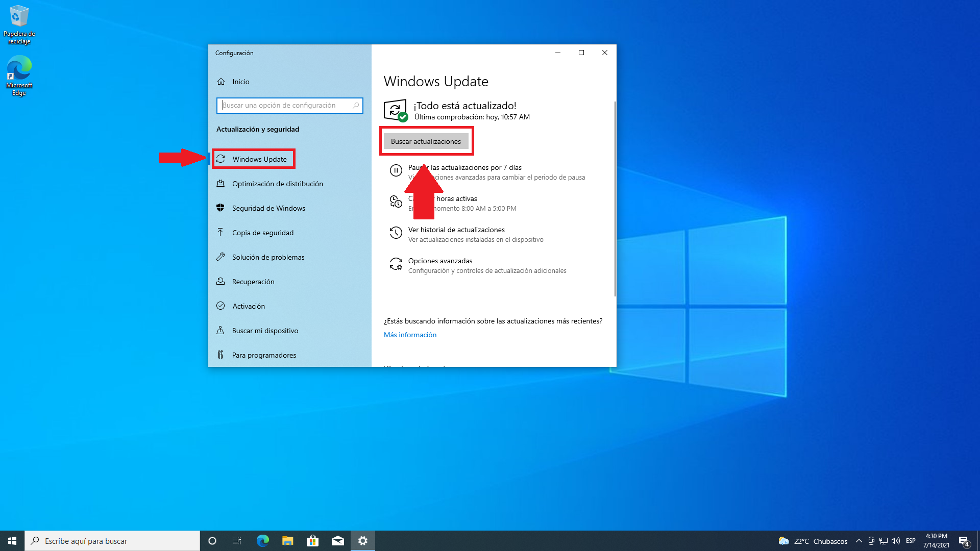Screen dimensions: 980x551
Task: Click the Inicio home icon
Action: coord(221,82)
